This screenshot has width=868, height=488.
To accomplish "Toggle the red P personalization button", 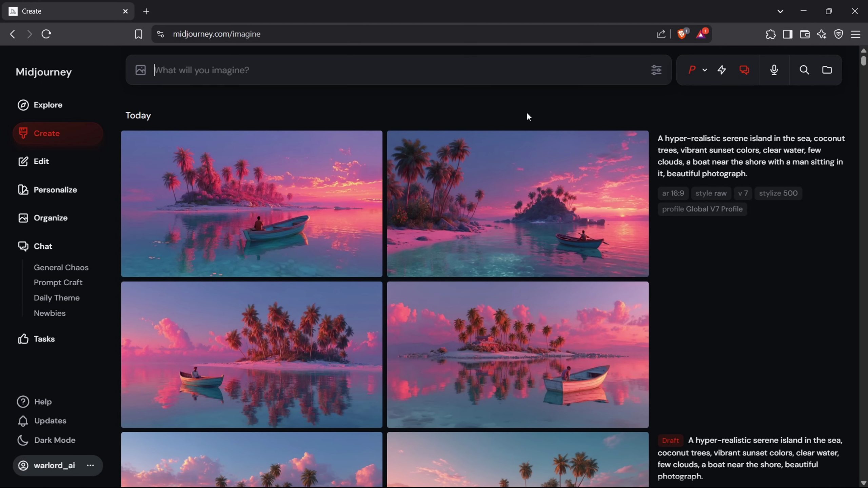I will tap(692, 70).
